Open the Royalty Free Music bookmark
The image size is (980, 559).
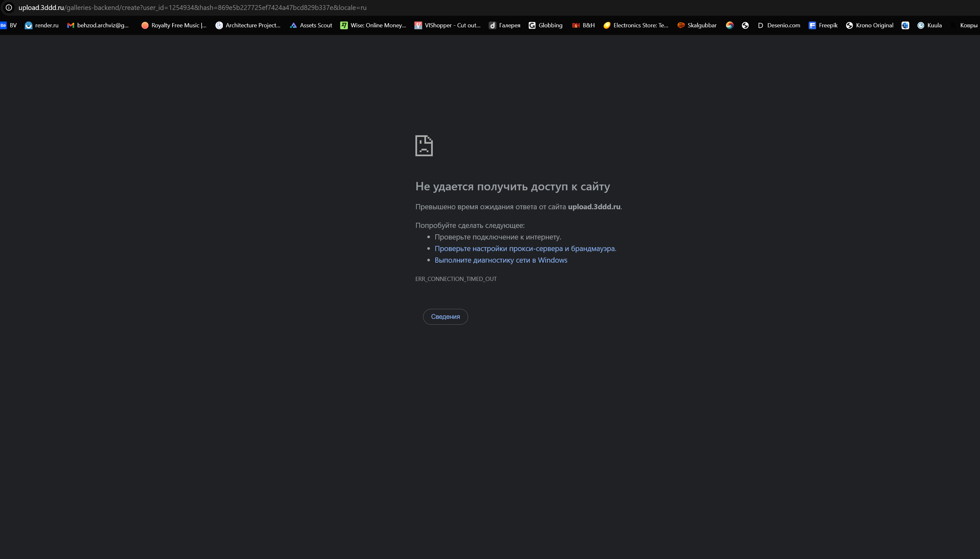pyautogui.click(x=174, y=25)
